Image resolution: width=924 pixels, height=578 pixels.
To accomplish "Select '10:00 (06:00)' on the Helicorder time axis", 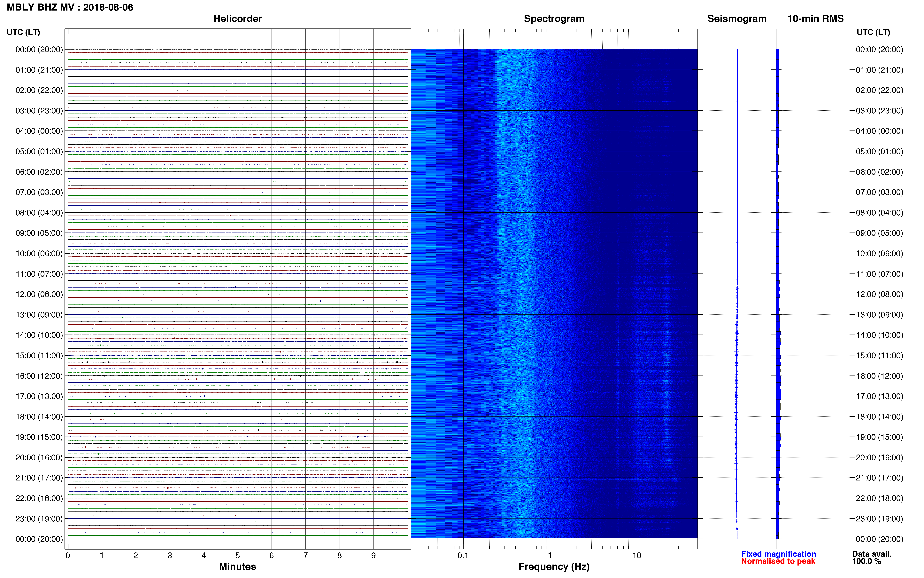I will tap(39, 253).
